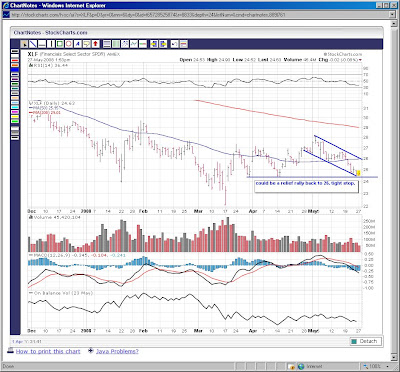Viewport: 400px width, 372px height.
Task: Click the security lock status bar icon
Action: coord(292,366)
